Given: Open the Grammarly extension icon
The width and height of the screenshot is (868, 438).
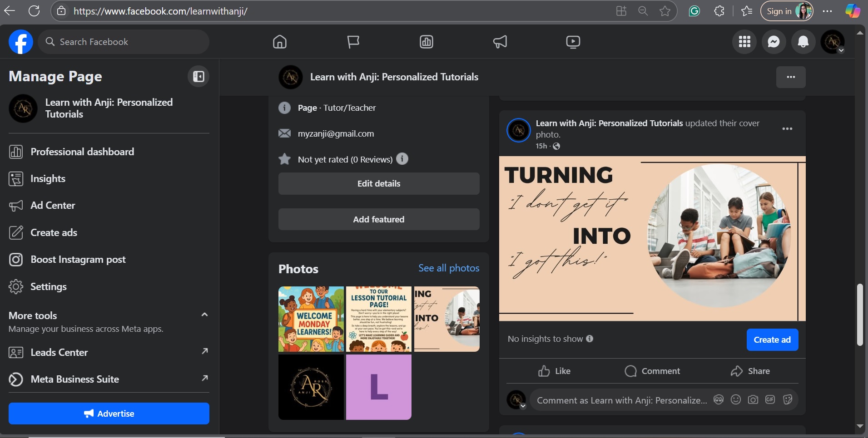Looking at the screenshot, I should pyautogui.click(x=694, y=11).
